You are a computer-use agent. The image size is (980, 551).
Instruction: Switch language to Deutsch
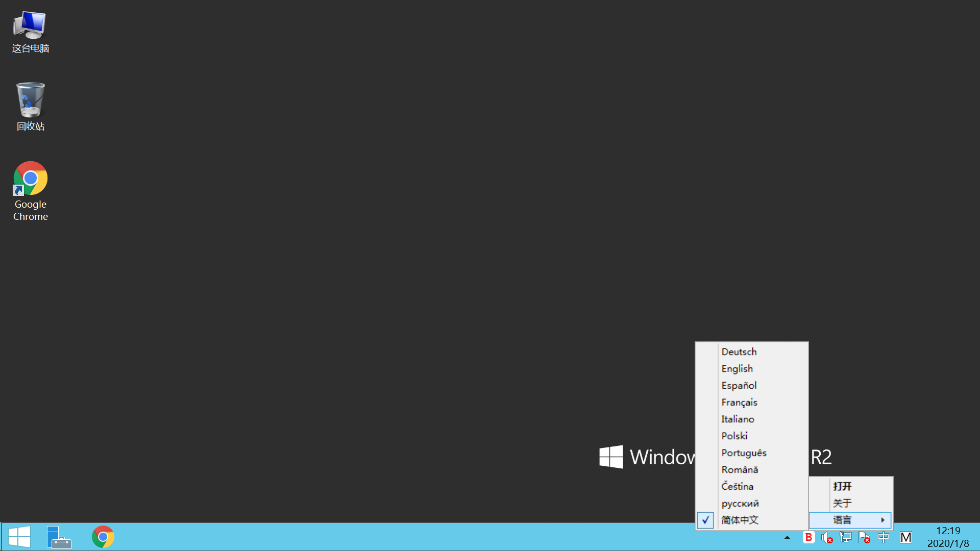tap(739, 352)
